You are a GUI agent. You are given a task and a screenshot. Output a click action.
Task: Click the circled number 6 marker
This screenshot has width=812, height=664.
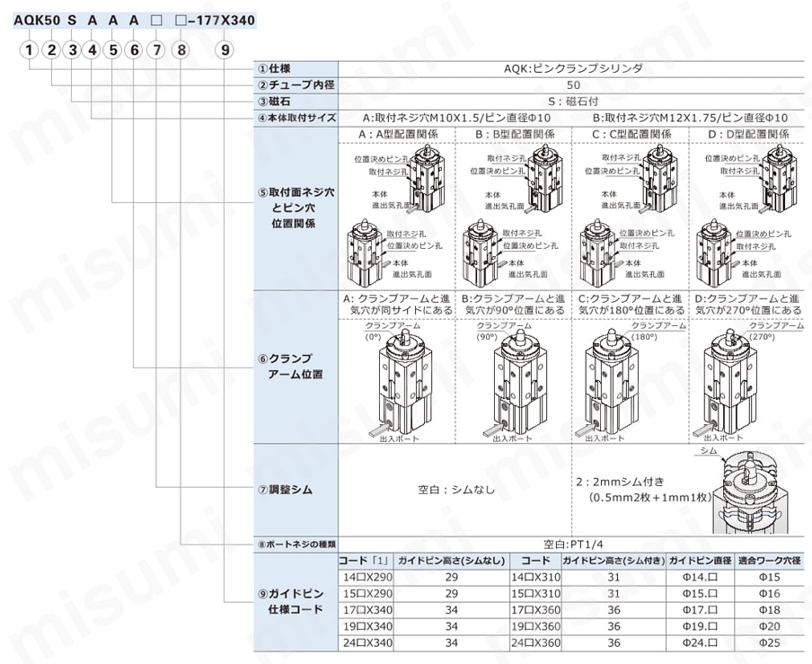(x=134, y=50)
